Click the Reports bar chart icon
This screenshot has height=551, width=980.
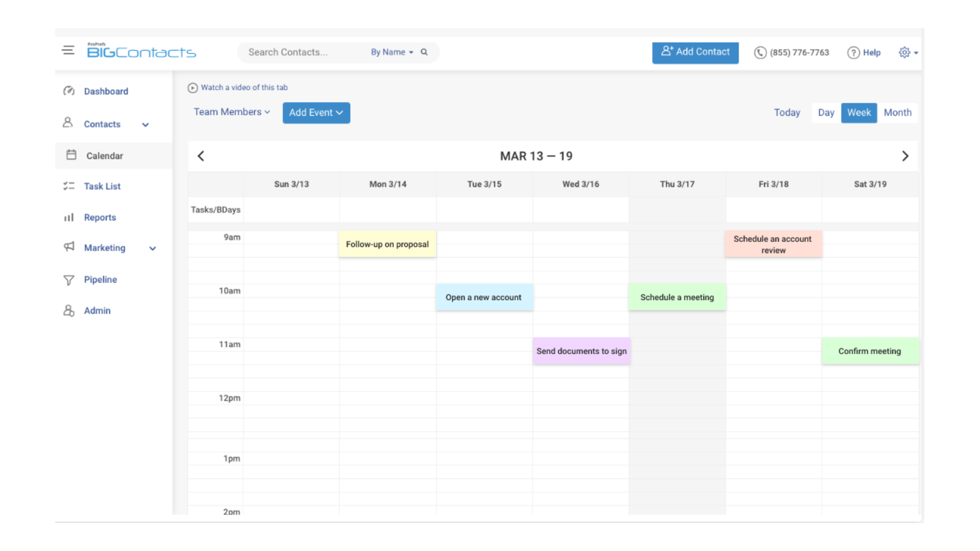pos(69,217)
